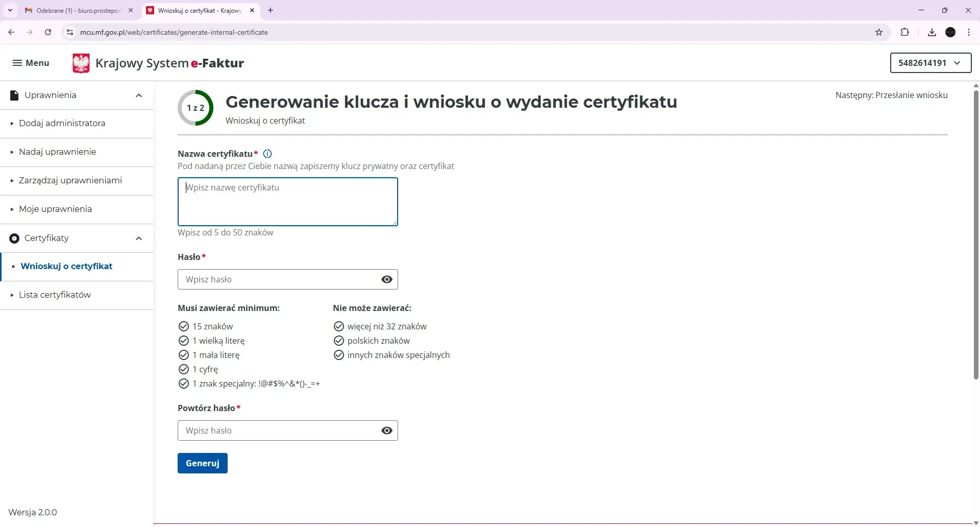Screen dimensions: 980x527
Task: Open a new browser tab with plus icon
Action: 271,10
